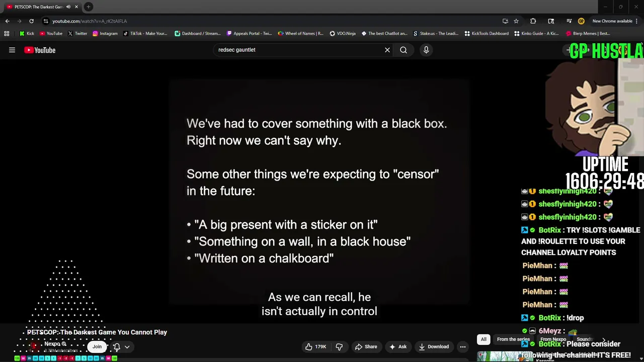
Task: Download the video
Action: pyautogui.click(x=434, y=346)
